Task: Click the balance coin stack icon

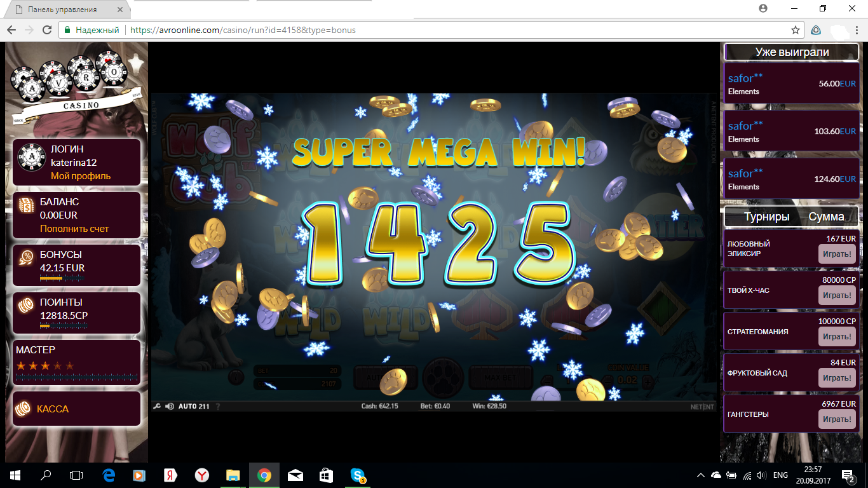Action: tap(26, 205)
